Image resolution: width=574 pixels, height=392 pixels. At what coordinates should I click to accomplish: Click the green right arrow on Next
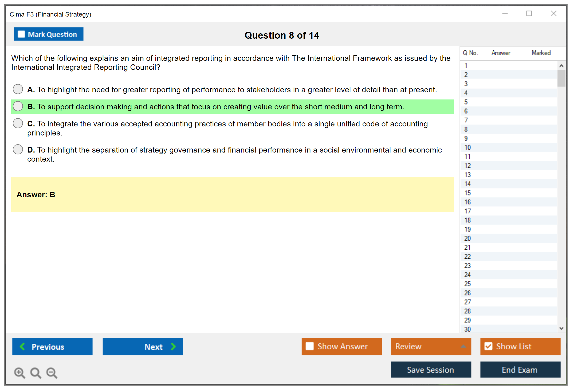click(174, 346)
